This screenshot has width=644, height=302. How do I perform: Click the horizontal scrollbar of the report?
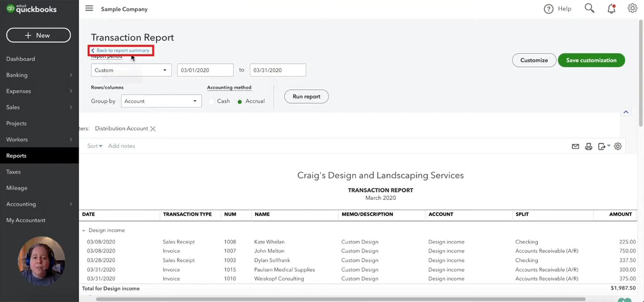pyautogui.click(x=341, y=299)
